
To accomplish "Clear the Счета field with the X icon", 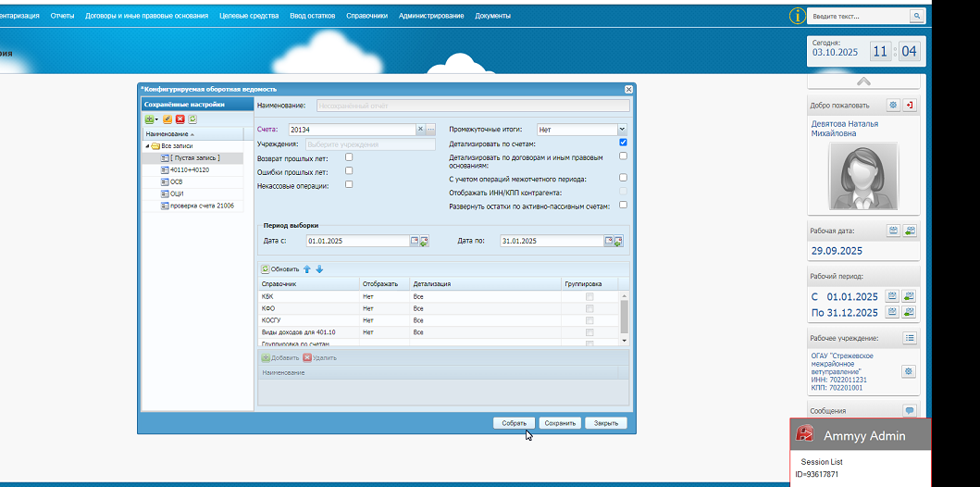I will [x=420, y=130].
